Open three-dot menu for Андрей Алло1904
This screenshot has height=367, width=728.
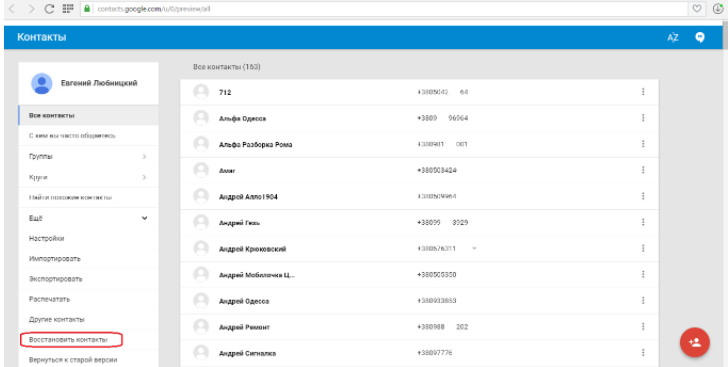pos(643,197)
